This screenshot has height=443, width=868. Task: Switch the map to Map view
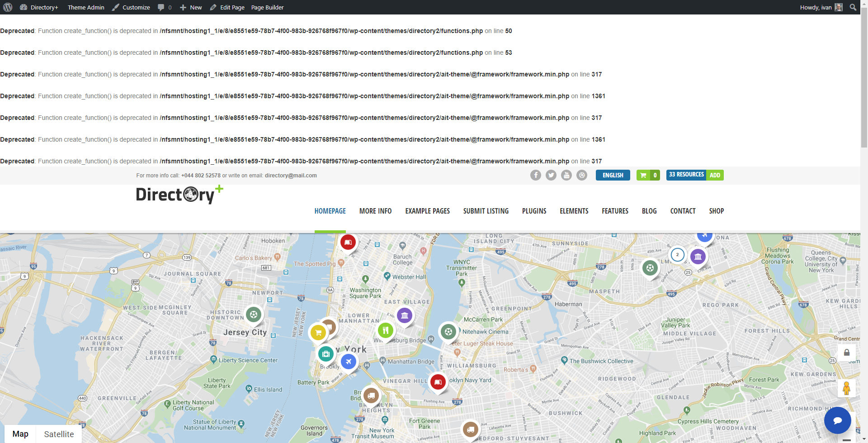coord(20,434)
